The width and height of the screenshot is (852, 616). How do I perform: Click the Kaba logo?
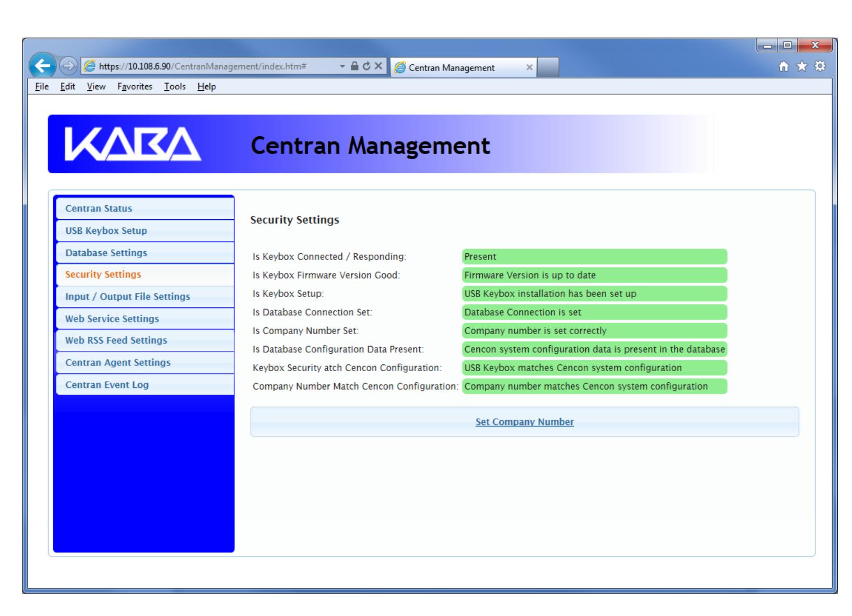tap(133, 144)
